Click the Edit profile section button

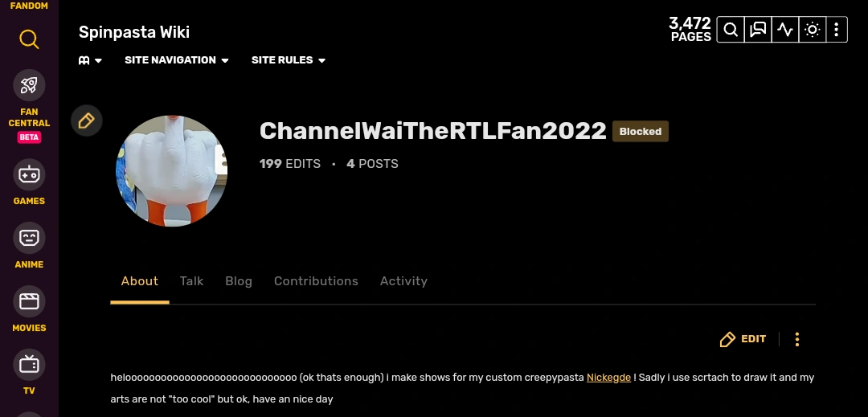(743, 339)
